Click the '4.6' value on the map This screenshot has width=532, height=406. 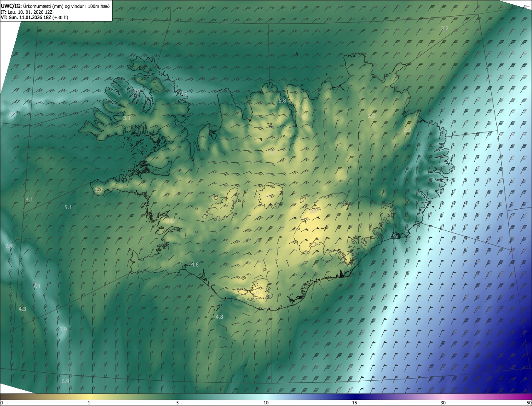pos(195,264)
